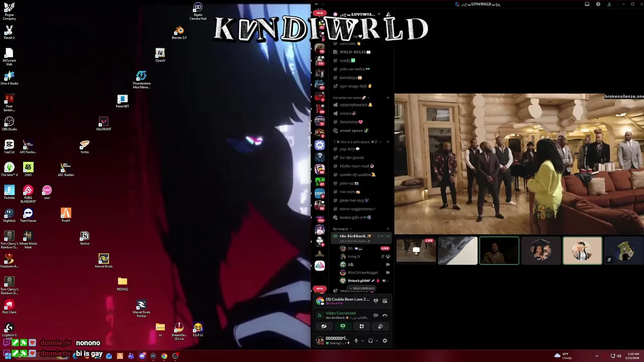This screenshot has width=644, height=362.
Task: Open FiveM desktop shortcut
Action: 66,215
